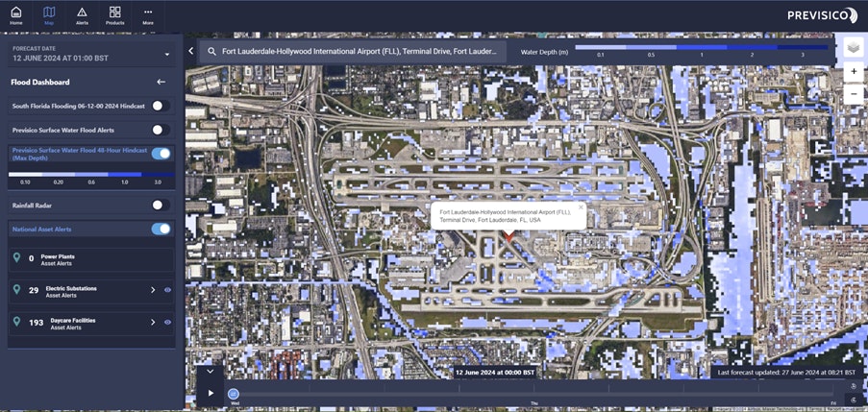This screenshot has height=412, width=868.
Task: Collapse the left side panel
Action: (x=191, y=51)
